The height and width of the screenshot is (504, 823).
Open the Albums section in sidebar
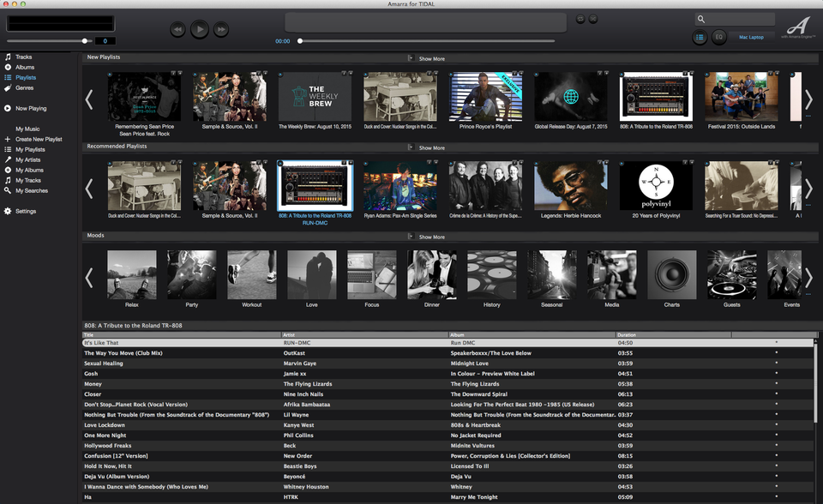coord(24,67)
